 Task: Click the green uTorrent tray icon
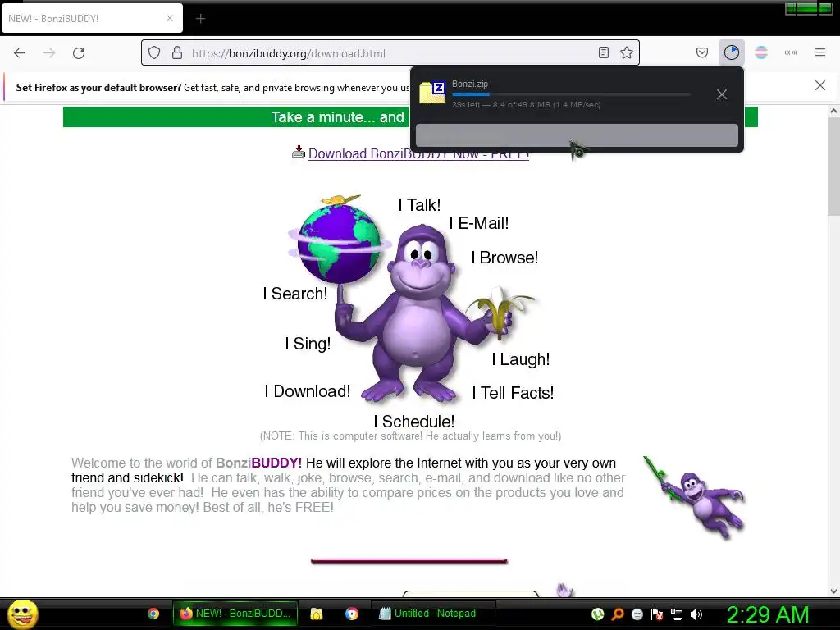click(597, 614)
